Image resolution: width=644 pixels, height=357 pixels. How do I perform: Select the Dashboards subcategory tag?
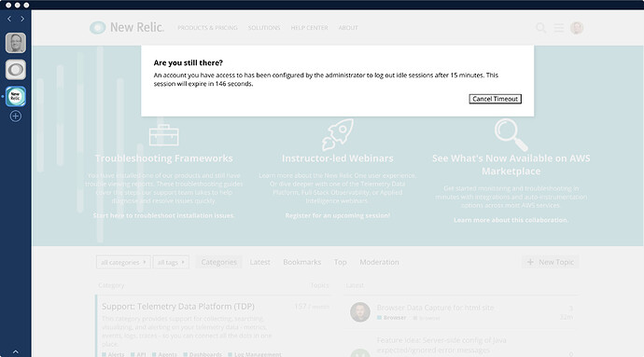point(203,354)
